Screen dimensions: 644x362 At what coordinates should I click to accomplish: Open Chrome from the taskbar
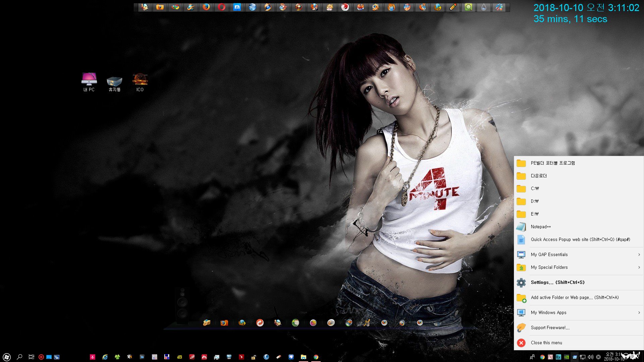pos(316,357)
